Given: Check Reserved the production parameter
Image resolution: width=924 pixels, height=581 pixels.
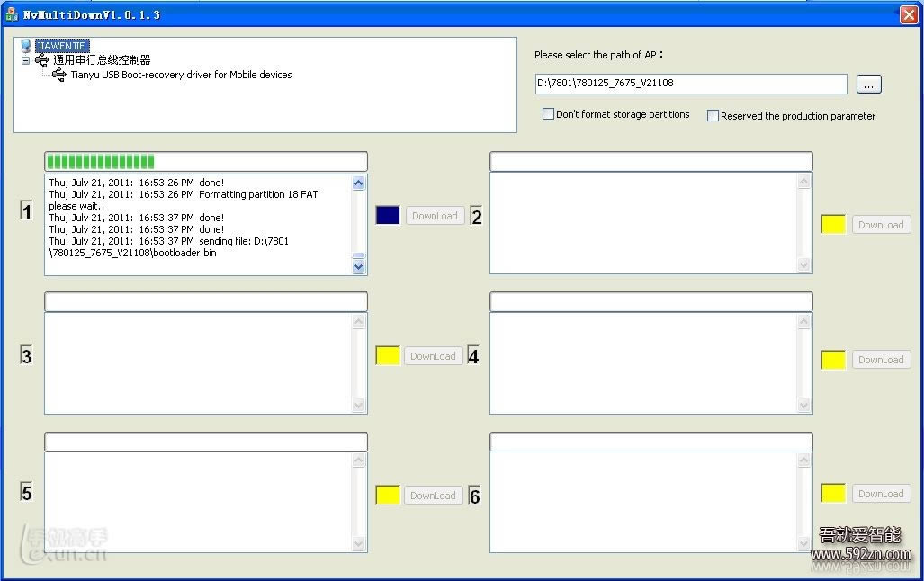Looking at the screenshot, I should coord(713,116).
